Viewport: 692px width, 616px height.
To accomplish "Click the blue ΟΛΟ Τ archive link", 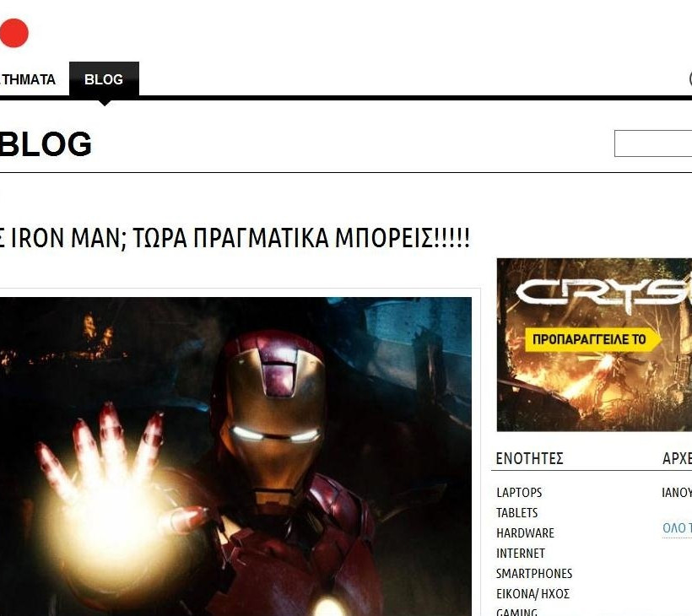I will click(x=677, y=527).
